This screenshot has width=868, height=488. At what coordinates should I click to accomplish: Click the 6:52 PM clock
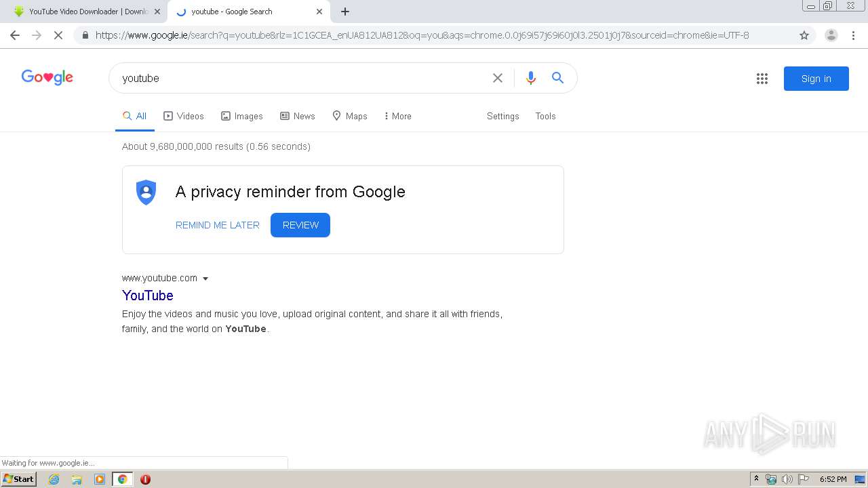point(833,479)
